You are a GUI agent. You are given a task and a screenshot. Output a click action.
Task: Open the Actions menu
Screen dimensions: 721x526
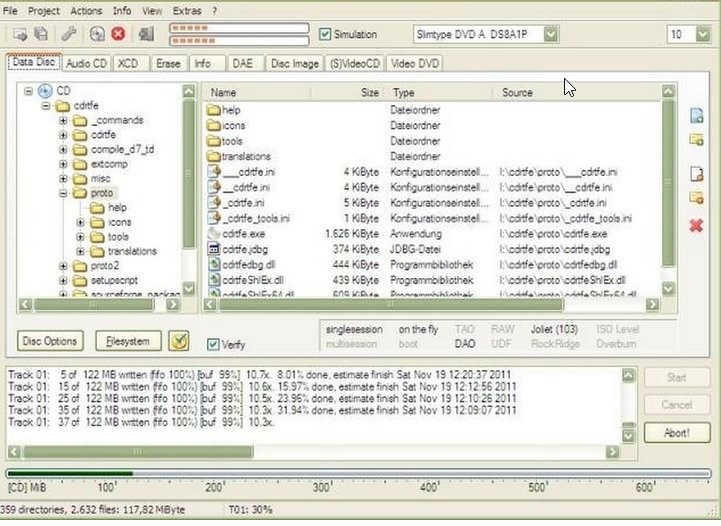(86, 11)
